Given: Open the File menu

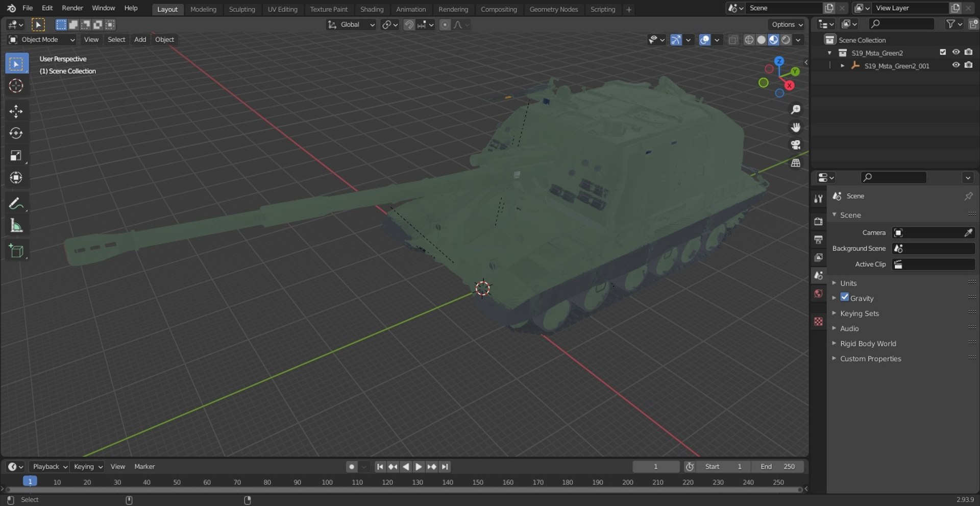Looking at the screenshot, I should pos(28,8).
